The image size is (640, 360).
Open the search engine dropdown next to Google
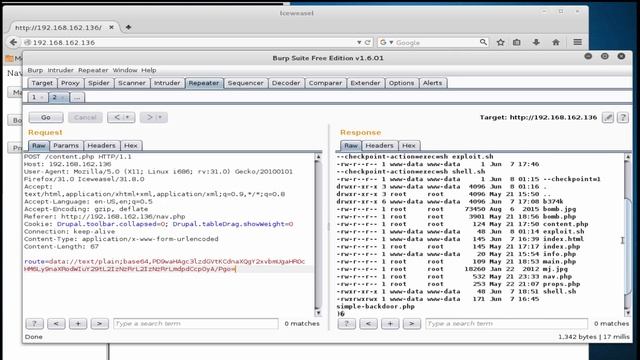(391, 42)
